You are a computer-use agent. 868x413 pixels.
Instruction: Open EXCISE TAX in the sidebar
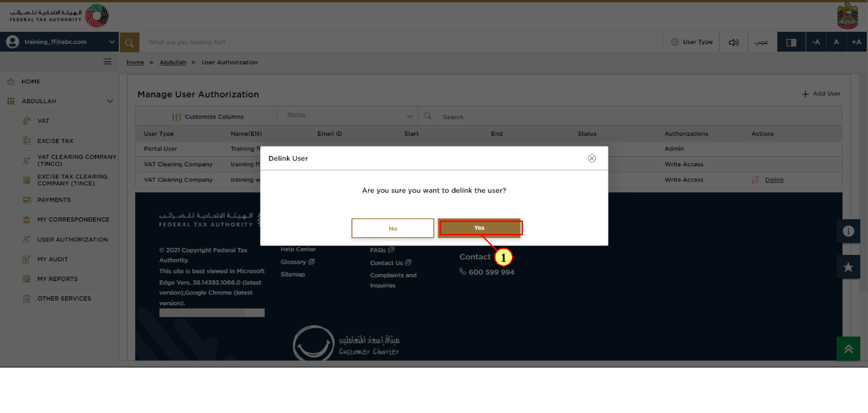[55, 141]
